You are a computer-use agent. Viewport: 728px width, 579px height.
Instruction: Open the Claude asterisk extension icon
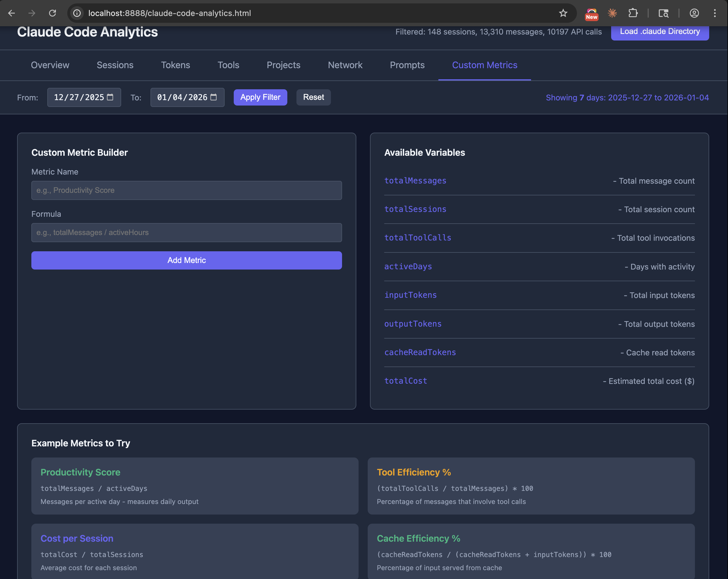tap(612, 13)
